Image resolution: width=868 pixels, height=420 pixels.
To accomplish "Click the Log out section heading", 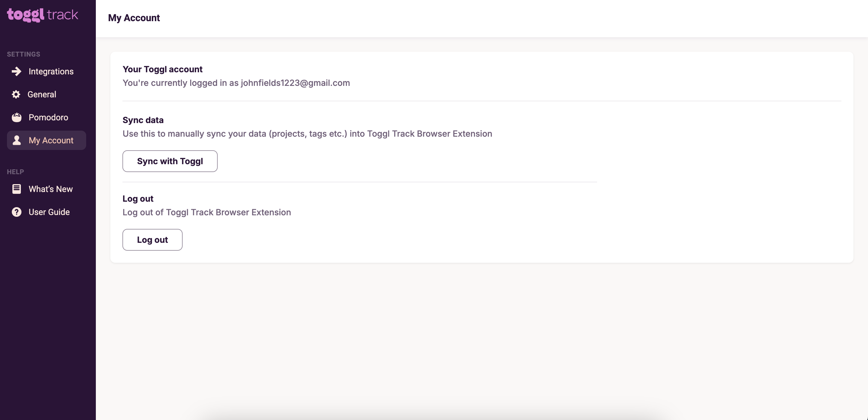I will [x=138, y=199].
